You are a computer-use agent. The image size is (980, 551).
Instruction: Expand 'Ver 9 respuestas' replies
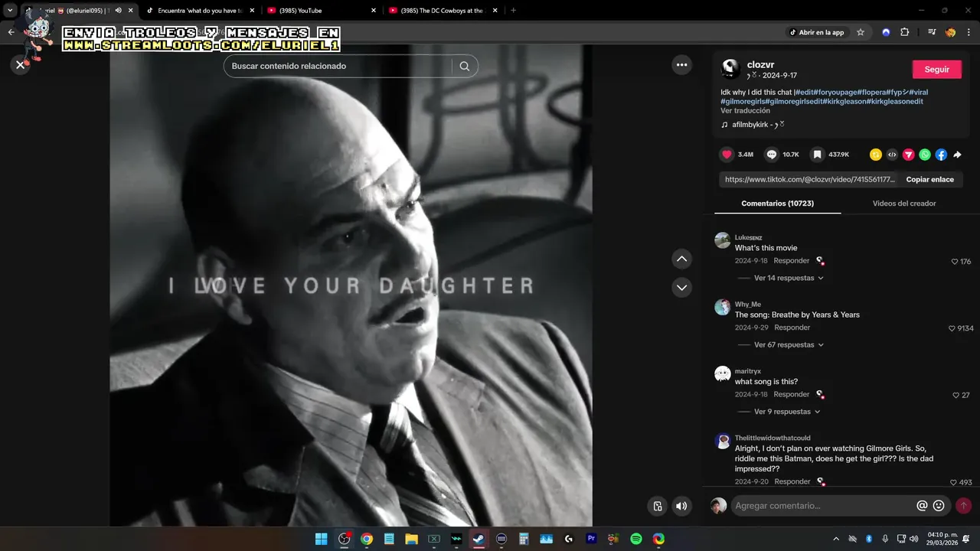tap(786, 412)
